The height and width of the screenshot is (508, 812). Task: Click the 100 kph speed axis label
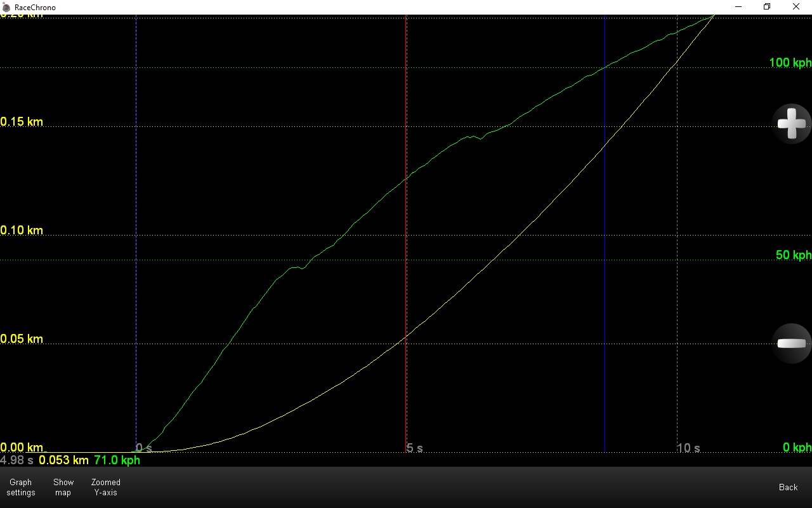[790, 62]
